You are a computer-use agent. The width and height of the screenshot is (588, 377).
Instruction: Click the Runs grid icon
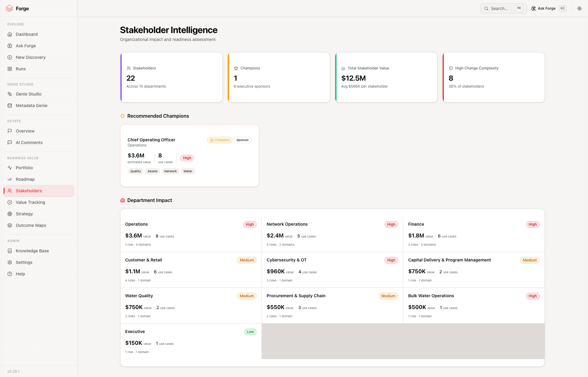(x=10, y=69)
